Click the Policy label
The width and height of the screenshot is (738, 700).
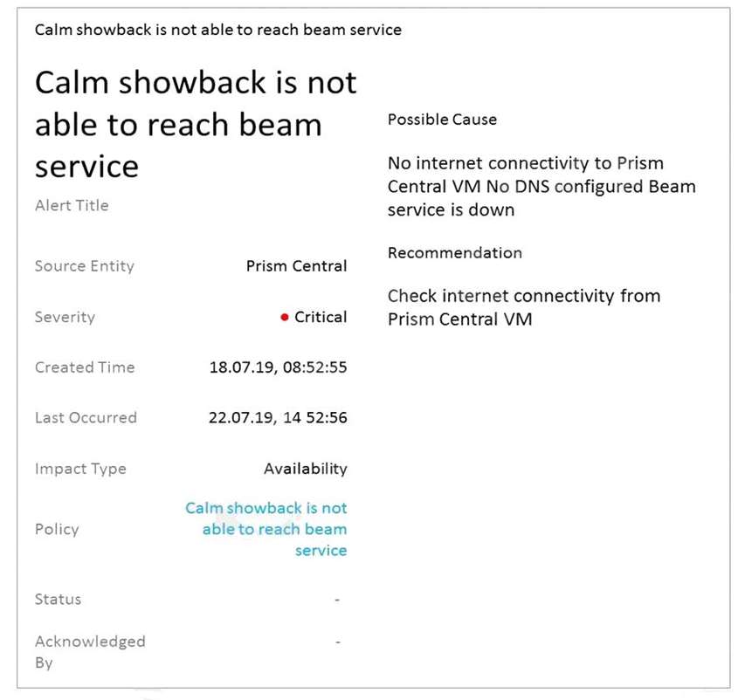click(57, 529)
